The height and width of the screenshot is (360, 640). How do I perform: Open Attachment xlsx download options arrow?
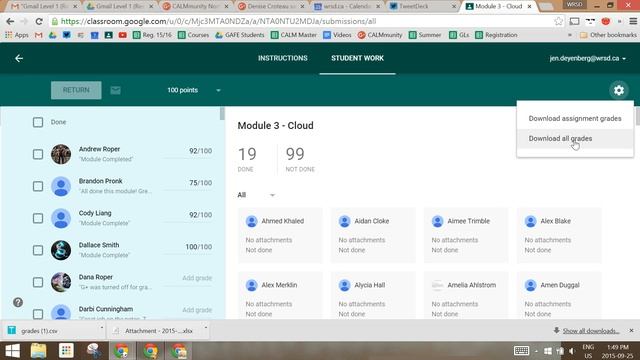(206, 327)
